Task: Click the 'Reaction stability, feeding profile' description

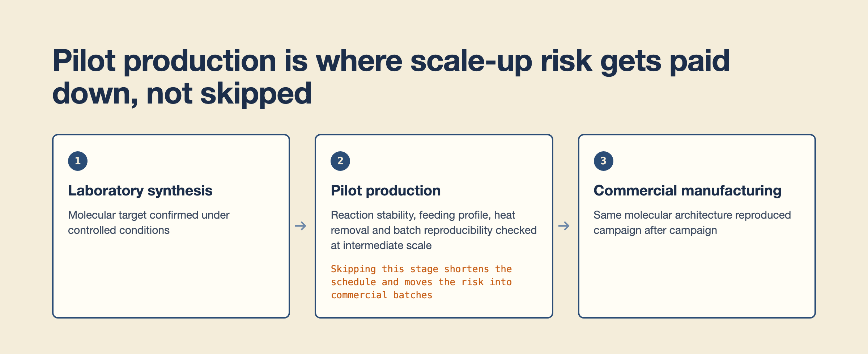Action: pyautogui.click(x=434, y=230)
